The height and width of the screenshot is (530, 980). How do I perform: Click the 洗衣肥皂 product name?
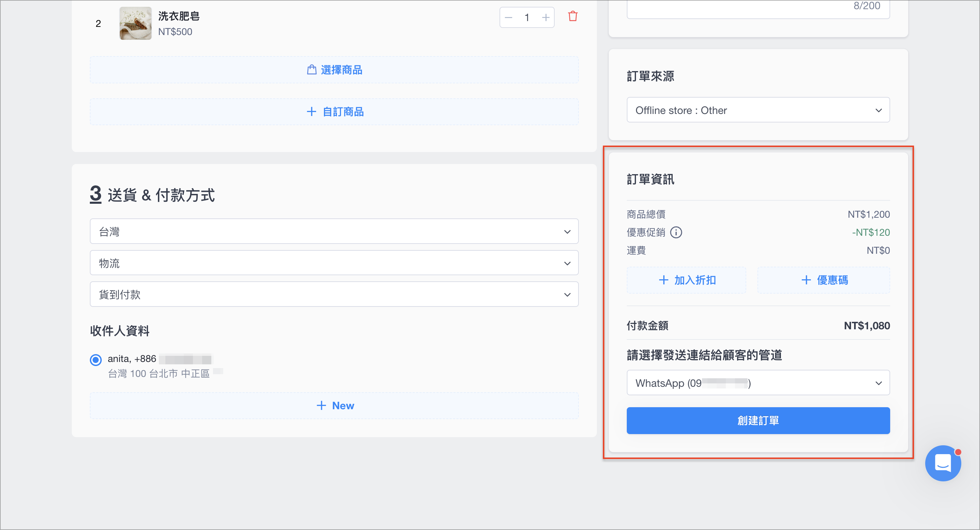[x=179, y=16]
